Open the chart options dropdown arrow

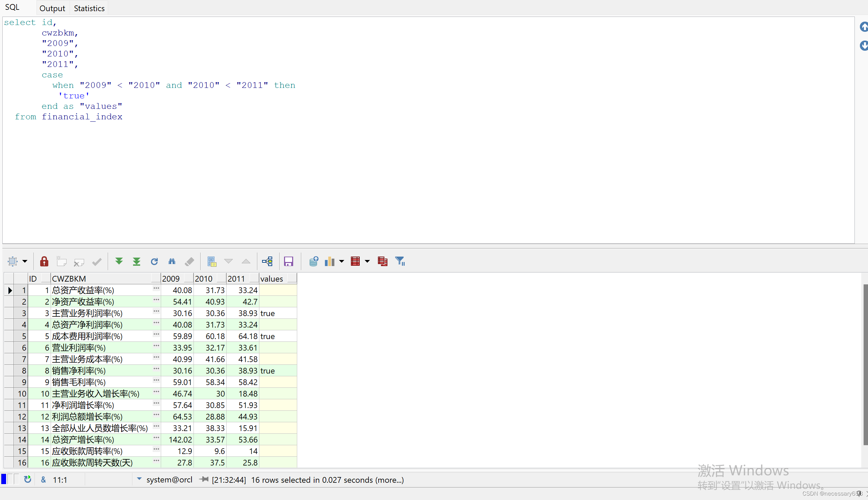pyautogui.click(x=342, y=261)
